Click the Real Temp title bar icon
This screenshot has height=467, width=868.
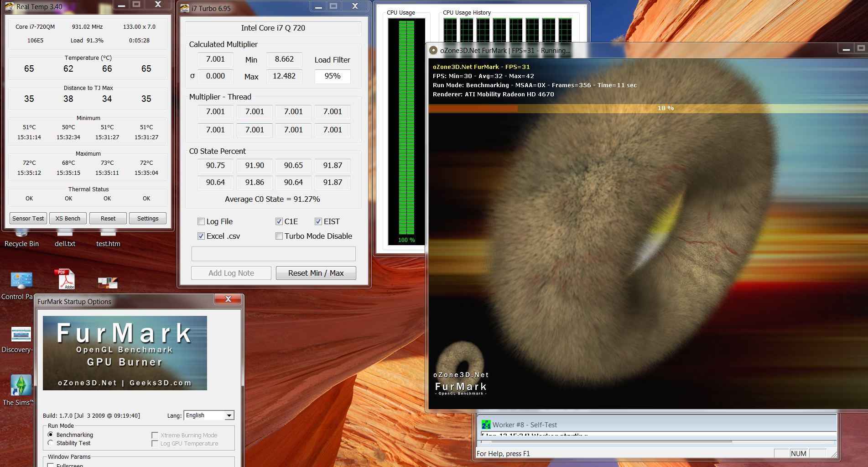tap(10, 6)
